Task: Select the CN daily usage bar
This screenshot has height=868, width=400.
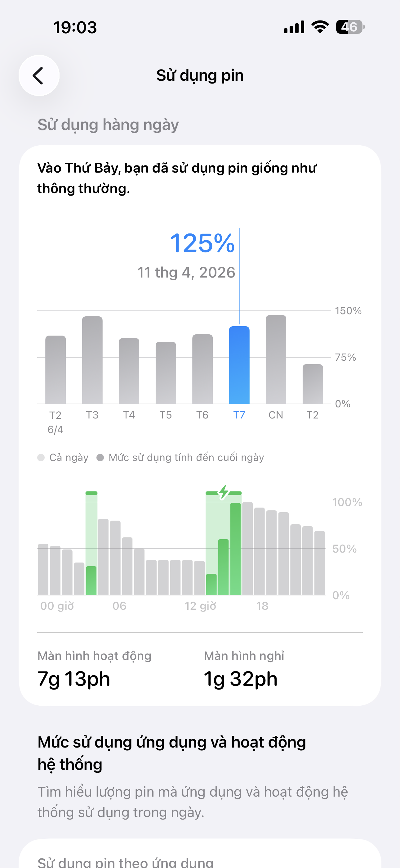Action: 276,359
